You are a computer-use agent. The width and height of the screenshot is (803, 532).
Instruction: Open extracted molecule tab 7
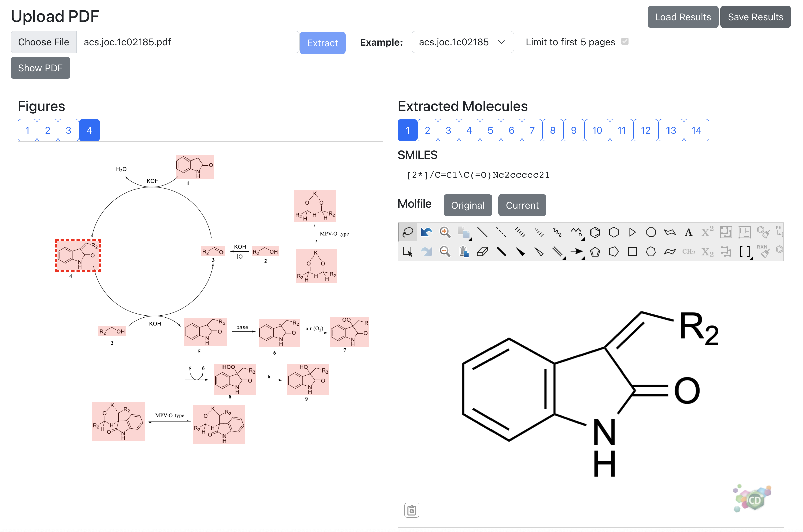click(532, 130)
